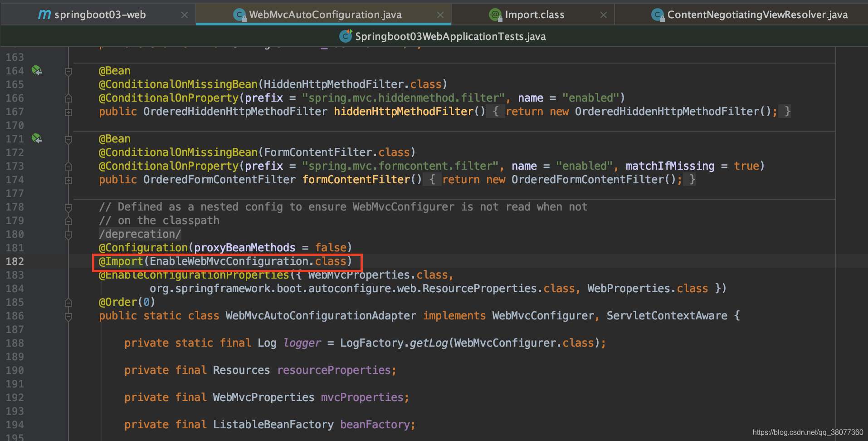Click the Import.class annotation file icon

(496, 15)
